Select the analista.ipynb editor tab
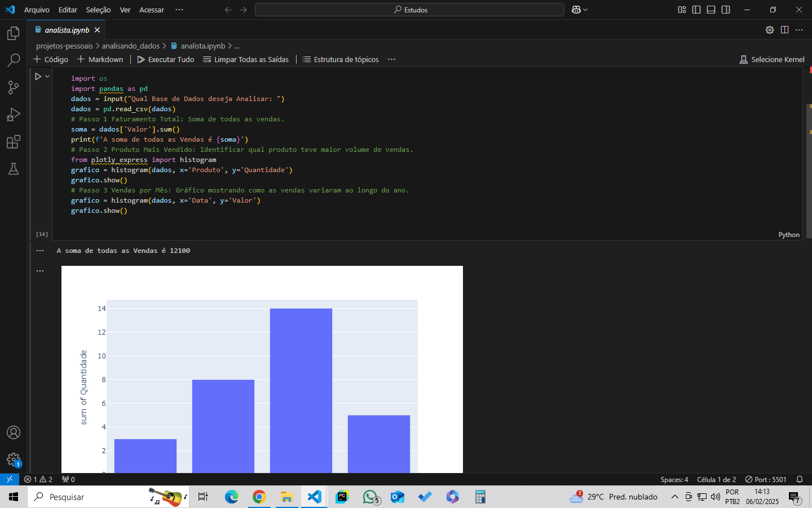Viewport: 812px width, 508px height. (67, 30)
